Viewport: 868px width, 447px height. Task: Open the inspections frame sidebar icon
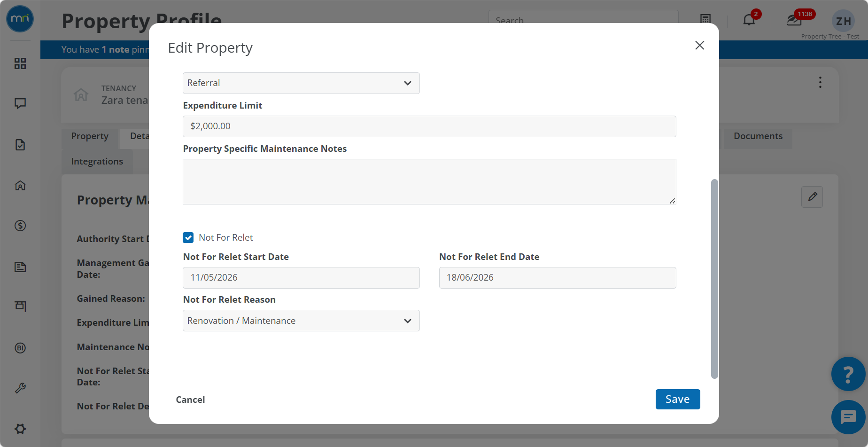pyautogui.click(x=20, y=306)
